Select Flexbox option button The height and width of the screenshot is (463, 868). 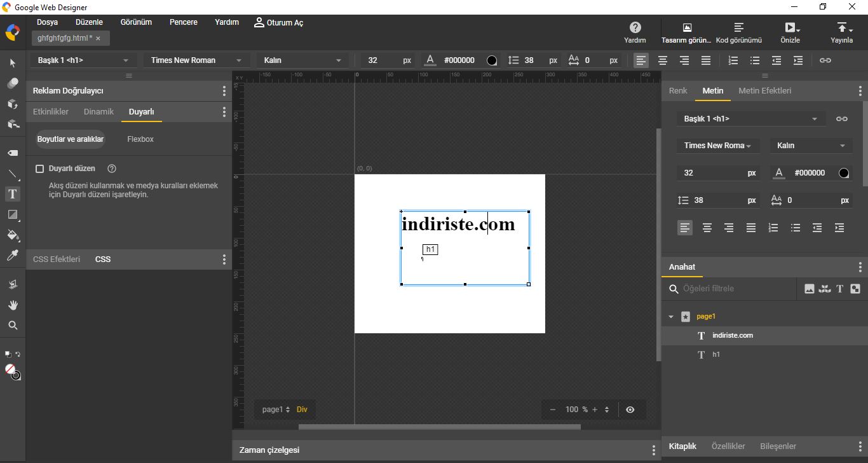pos(140,139)
